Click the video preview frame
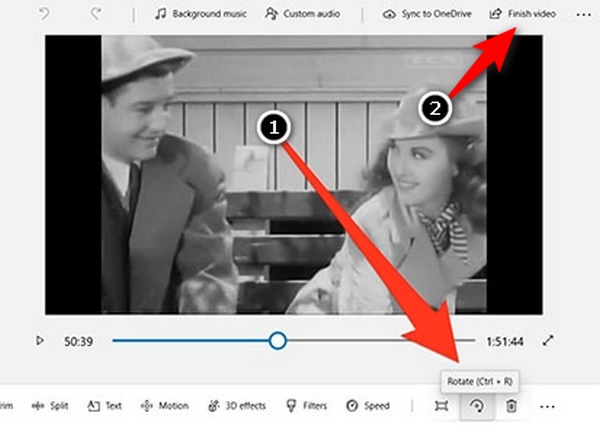 pyautogui.click(x=293, y=175)
